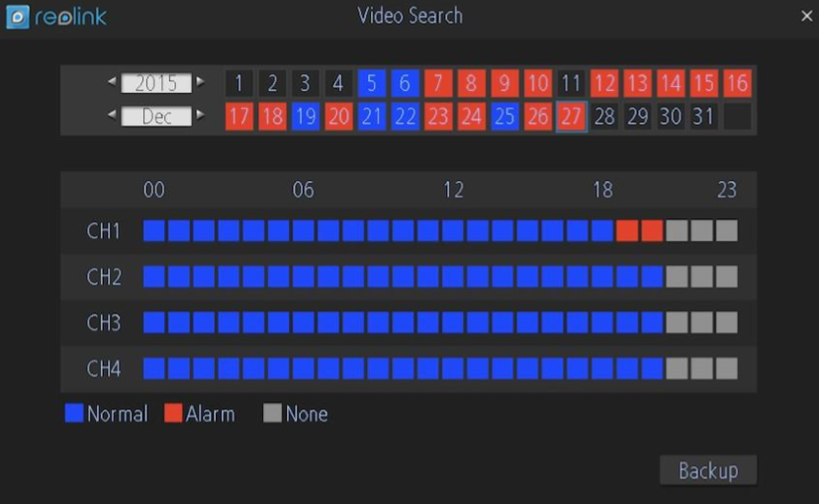Choose day 19 in the calendar
Screen dimensions: 819x504
coord(305,116)
